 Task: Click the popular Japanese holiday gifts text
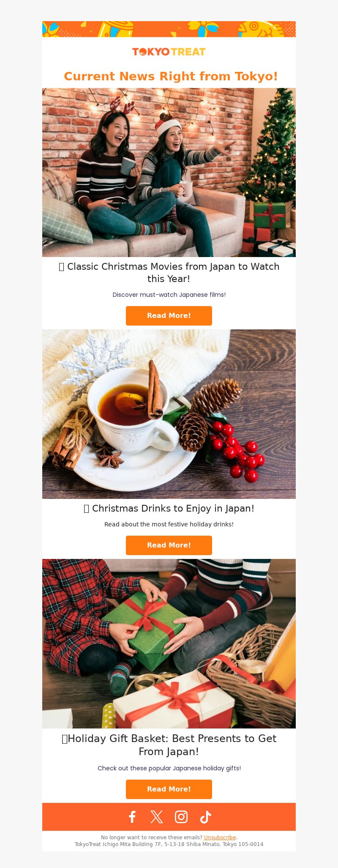click(x=169, y=768)
